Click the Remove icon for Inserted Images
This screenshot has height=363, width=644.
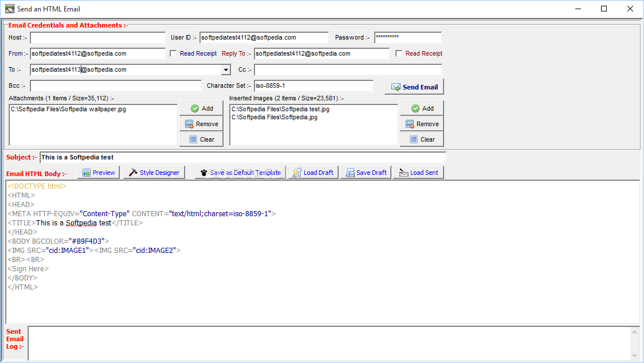410,124
